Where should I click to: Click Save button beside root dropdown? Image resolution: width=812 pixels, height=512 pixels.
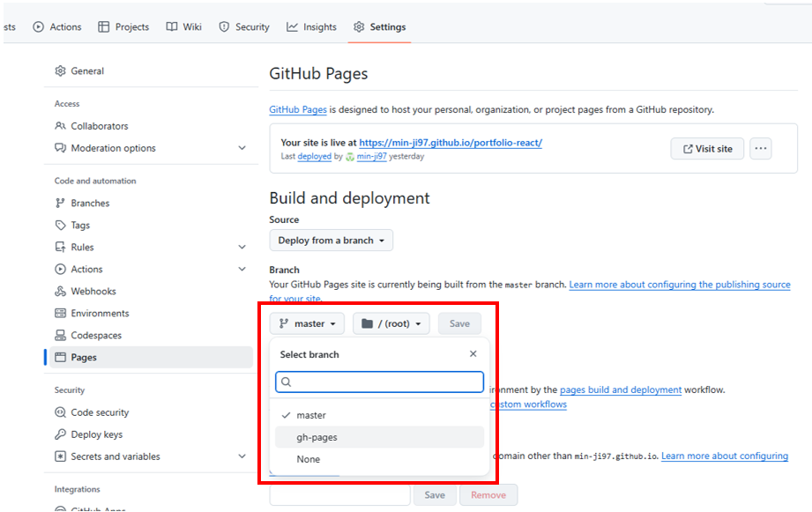coord(459,323)
